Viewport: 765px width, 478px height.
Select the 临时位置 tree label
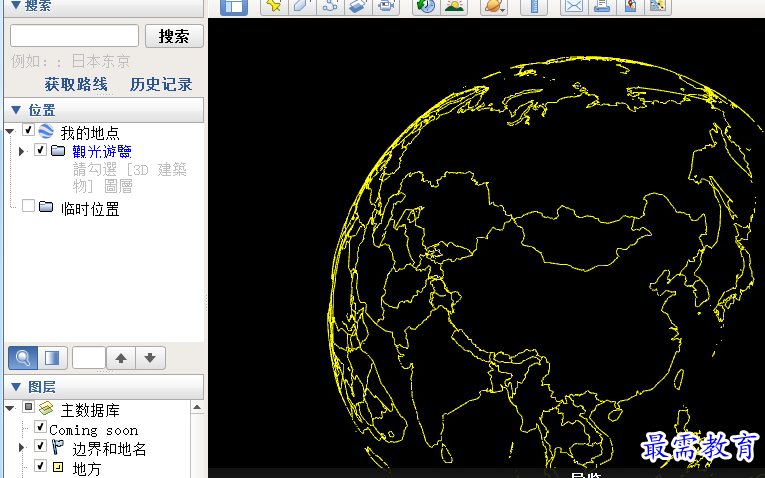[90, 209]
